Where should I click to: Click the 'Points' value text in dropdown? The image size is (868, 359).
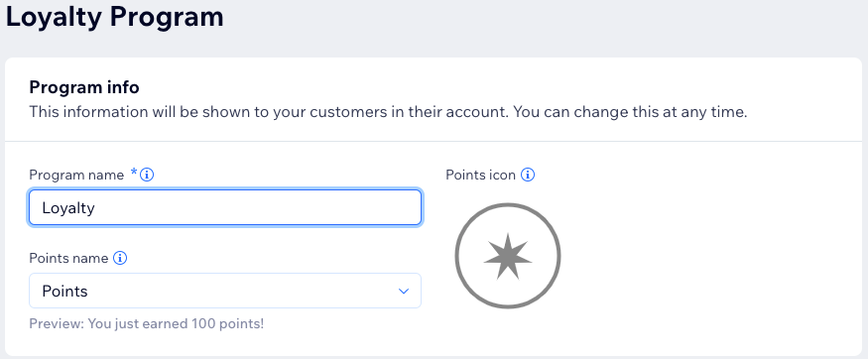pyautogui.click(x=64, y=291)
